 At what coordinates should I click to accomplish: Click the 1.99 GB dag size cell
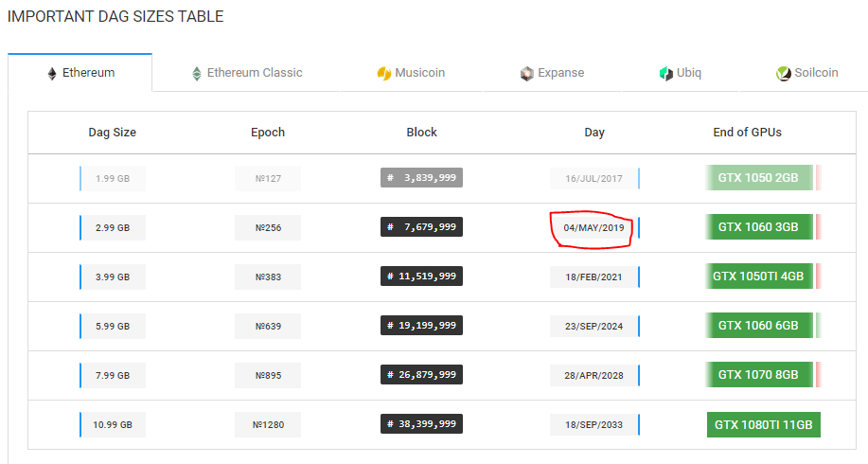113,178
